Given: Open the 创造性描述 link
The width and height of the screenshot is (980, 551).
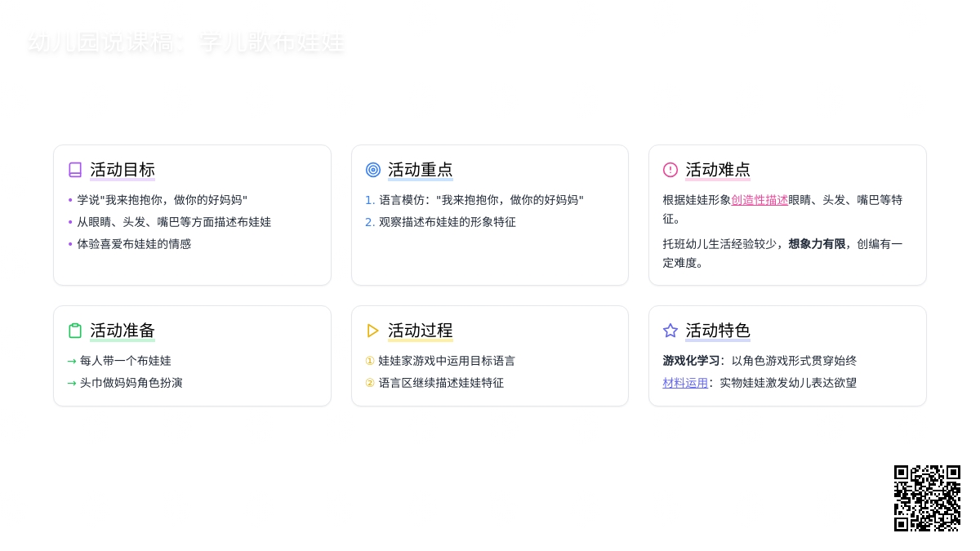Looking at the screenshot, I should (x=759, y=200).
